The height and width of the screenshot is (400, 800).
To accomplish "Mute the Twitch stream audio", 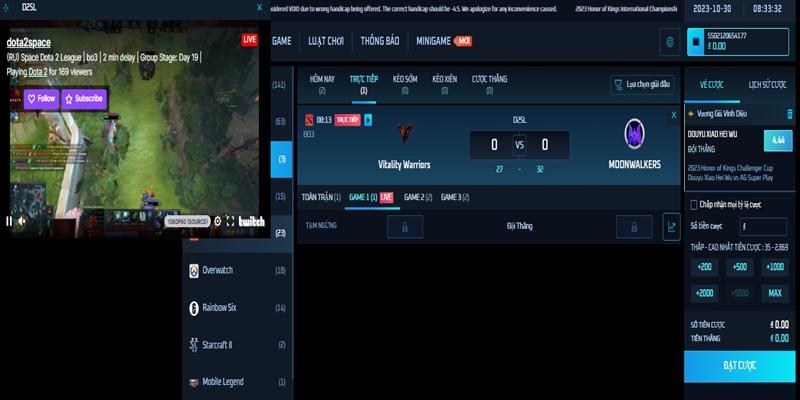I will (22, 221).
